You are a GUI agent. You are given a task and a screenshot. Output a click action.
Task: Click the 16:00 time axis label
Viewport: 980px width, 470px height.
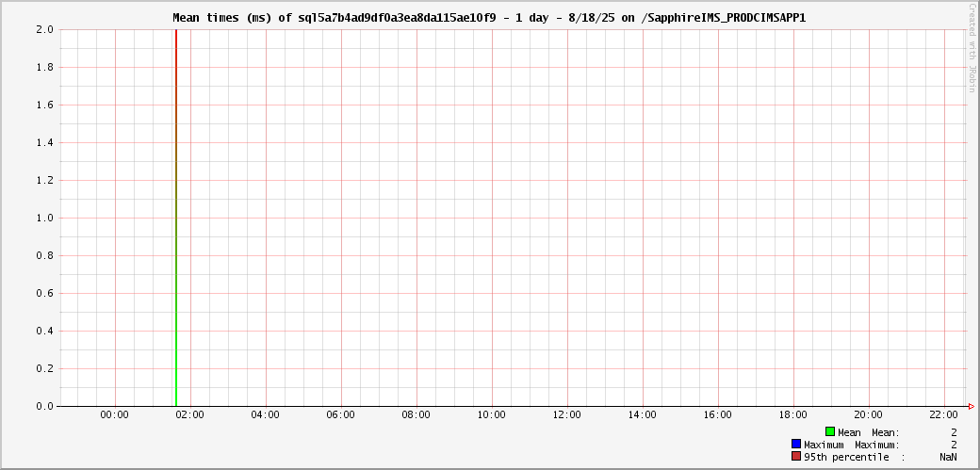pyautogui.click(x=717, y=414)
